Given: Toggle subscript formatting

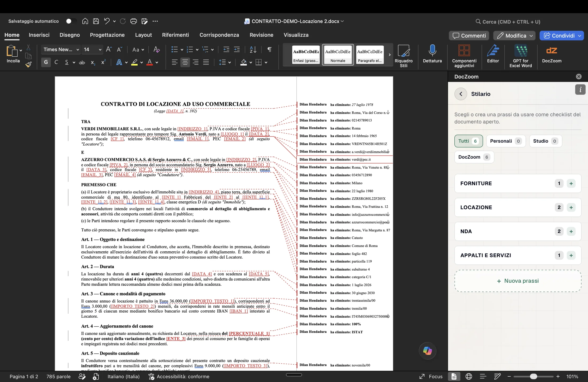Looking at the screenshot, I should pos(93,62).
